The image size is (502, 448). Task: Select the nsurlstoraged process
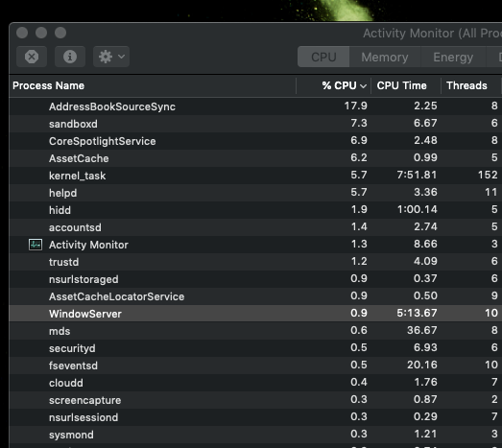[x=255, y=279]
